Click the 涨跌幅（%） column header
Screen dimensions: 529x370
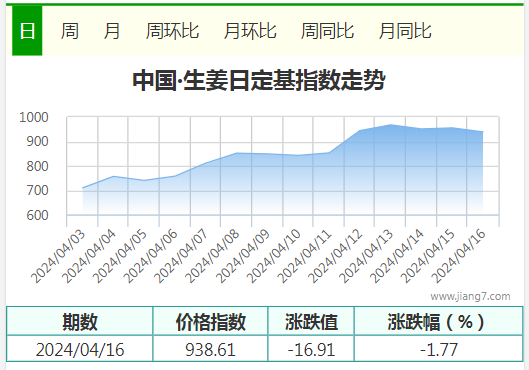[x=439, y=322]
